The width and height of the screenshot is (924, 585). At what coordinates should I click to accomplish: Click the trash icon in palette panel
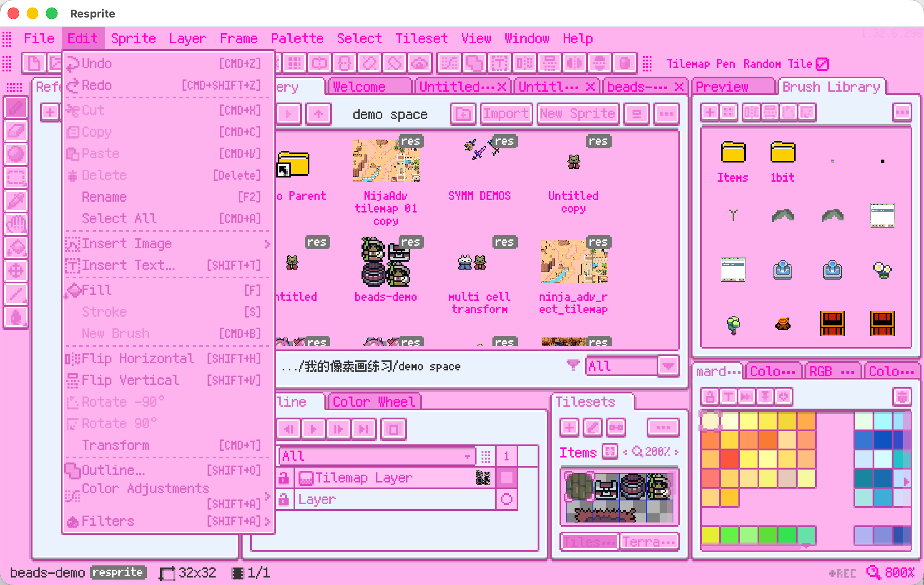902,396
